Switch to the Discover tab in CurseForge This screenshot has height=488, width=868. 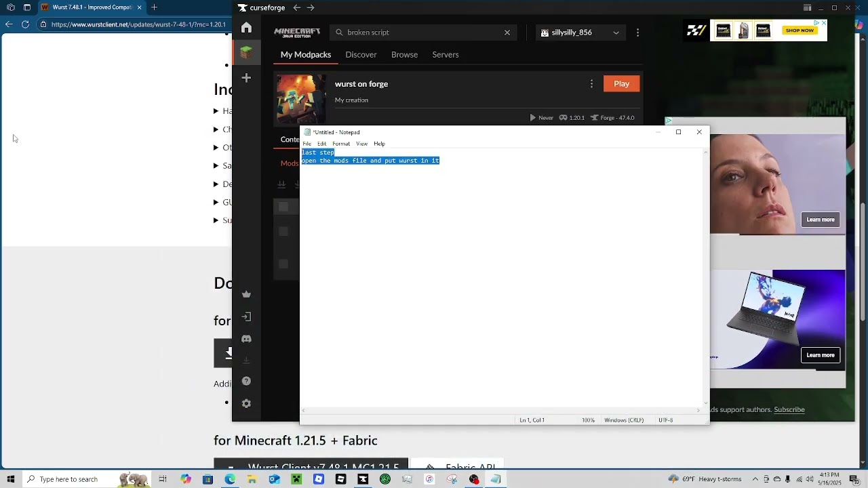tap(361, 54)
